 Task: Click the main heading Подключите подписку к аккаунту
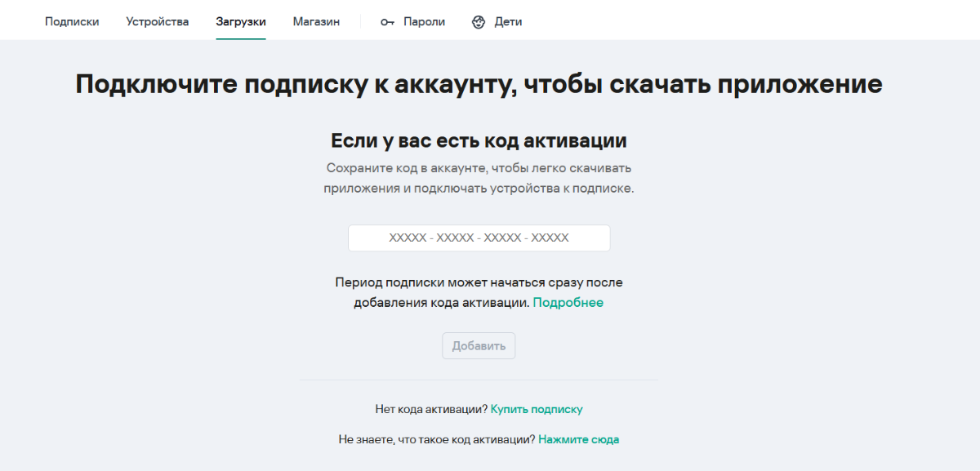(x=479, y=84)
